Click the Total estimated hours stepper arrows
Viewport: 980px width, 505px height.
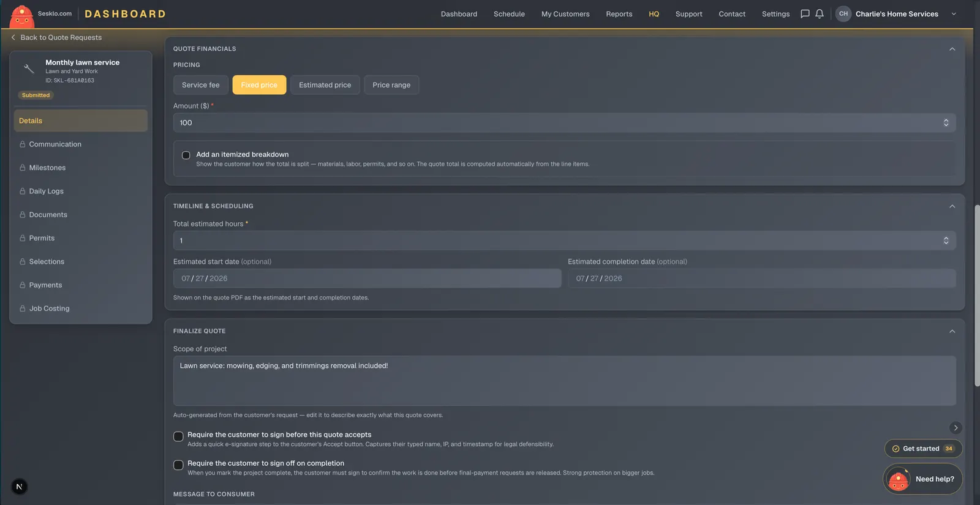pyautogui.click(x=946, y=241)
